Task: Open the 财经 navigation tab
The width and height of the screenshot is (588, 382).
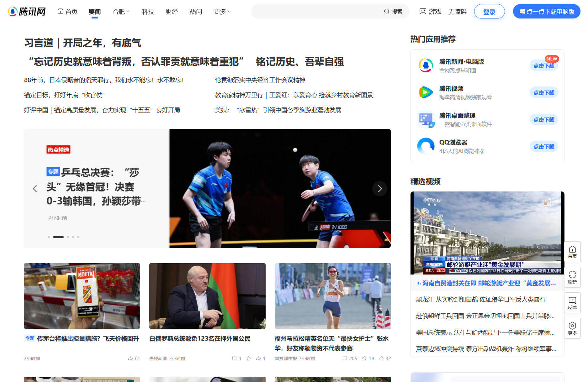Action: [172, 12]
